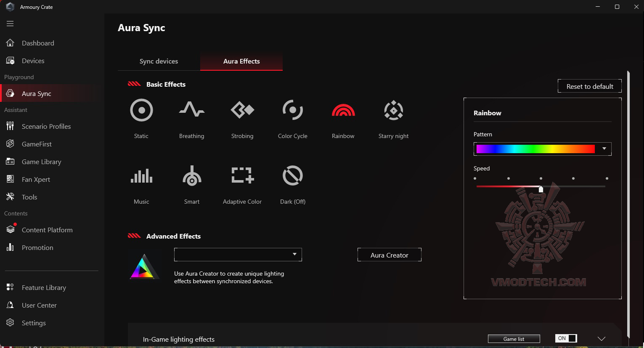Select the Rainbow effect icon
644x348 pixels.
click(x=343, y=110)
